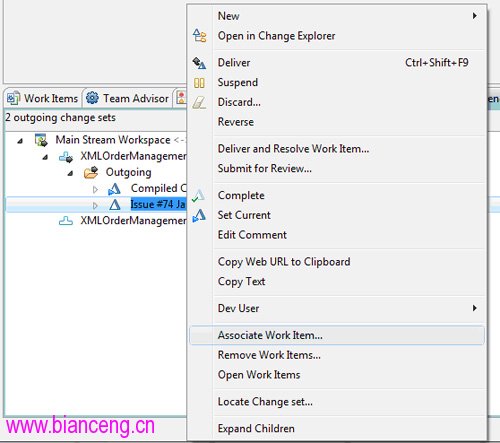Screen dimensions: 500x443
Task: Click the Complete checkmark icon
Action: click(198, 195)
